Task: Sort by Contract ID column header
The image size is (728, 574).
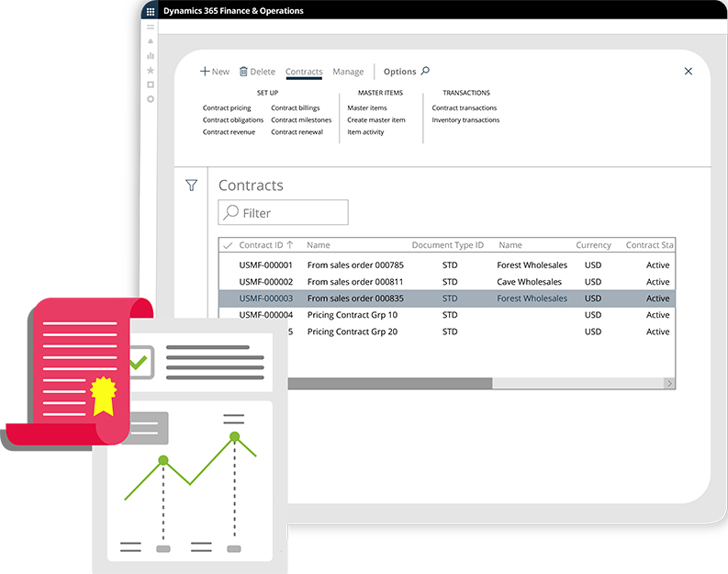Action: [x=266, y=244]
